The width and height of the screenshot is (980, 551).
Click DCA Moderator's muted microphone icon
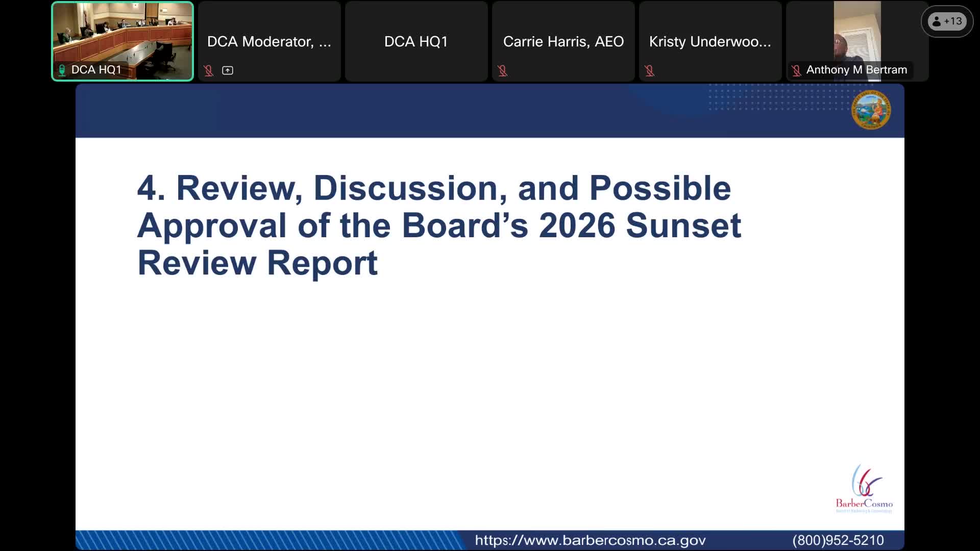[208, 70]
